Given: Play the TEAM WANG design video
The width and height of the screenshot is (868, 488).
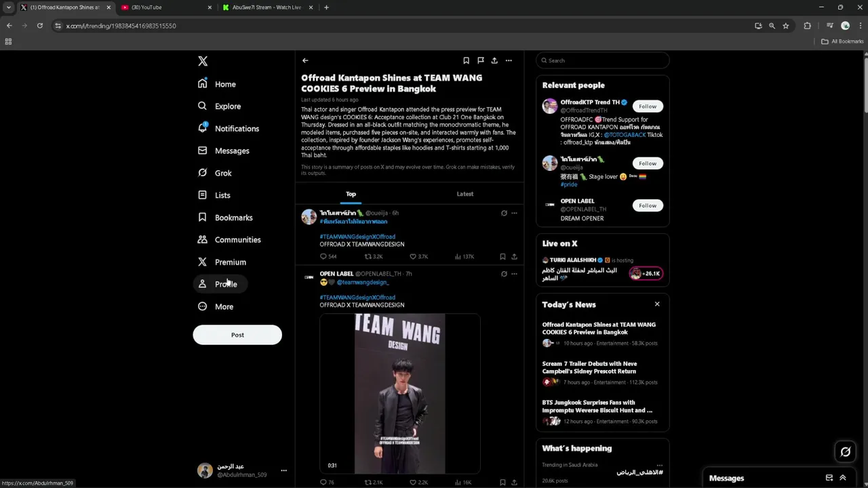Looking at the screenshot, I should pyautogui.click(x=400, y=393).
